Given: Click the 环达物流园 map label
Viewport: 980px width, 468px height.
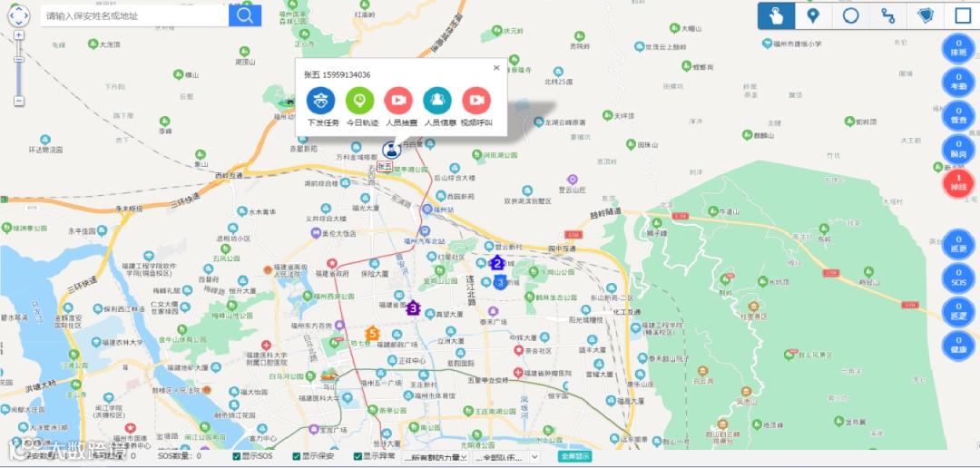Looking at the screenshot, I should 45,150.
